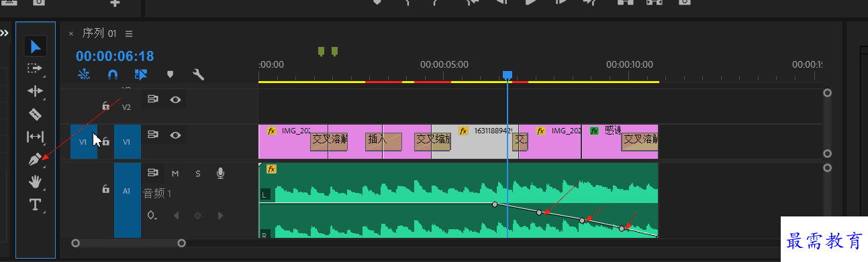Lock the V1 track
This screenshot has width=868, height=262.
(105, 141)
